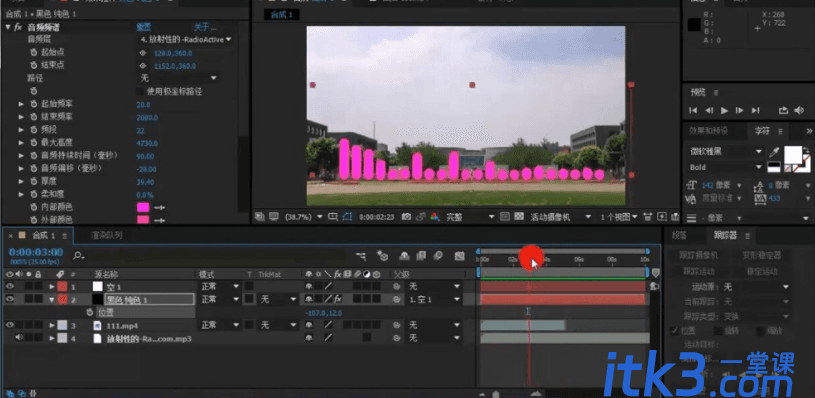Viewport: 815px width, 398px height.
Task: Toggle the region of interest icon
Action: tap(333, 217)
